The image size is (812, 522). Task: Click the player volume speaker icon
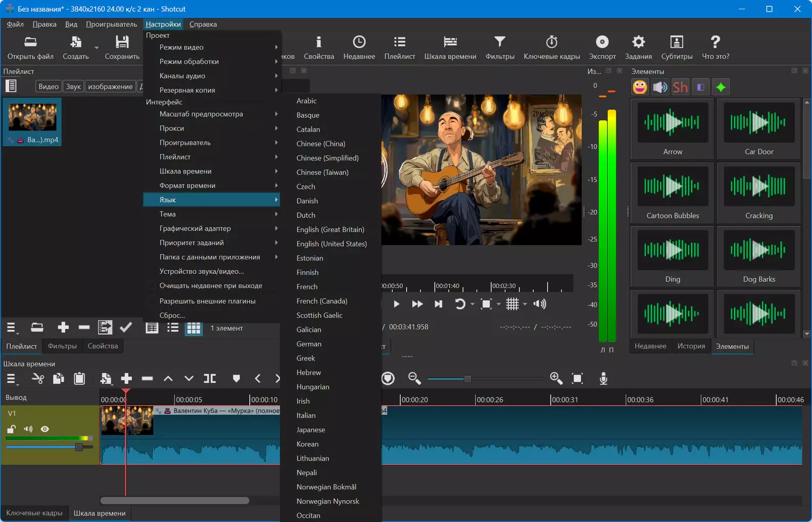pyautogui.click(x=540, y=304)
